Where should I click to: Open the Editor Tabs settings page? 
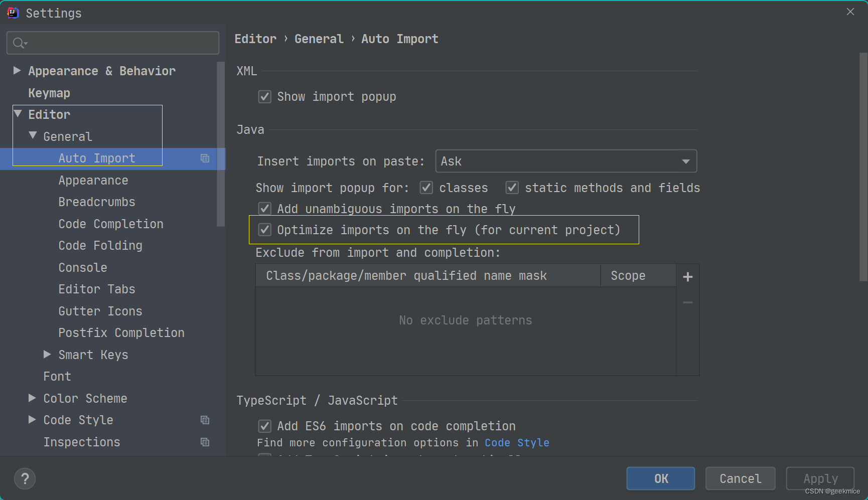coord(97,289)
